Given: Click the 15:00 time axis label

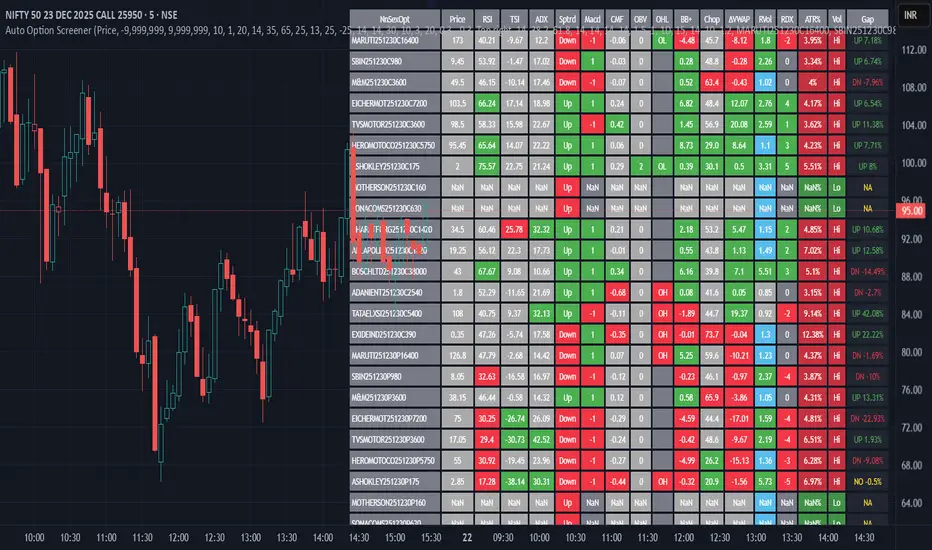Looking at the screenshot, I should tap(395, 538).
